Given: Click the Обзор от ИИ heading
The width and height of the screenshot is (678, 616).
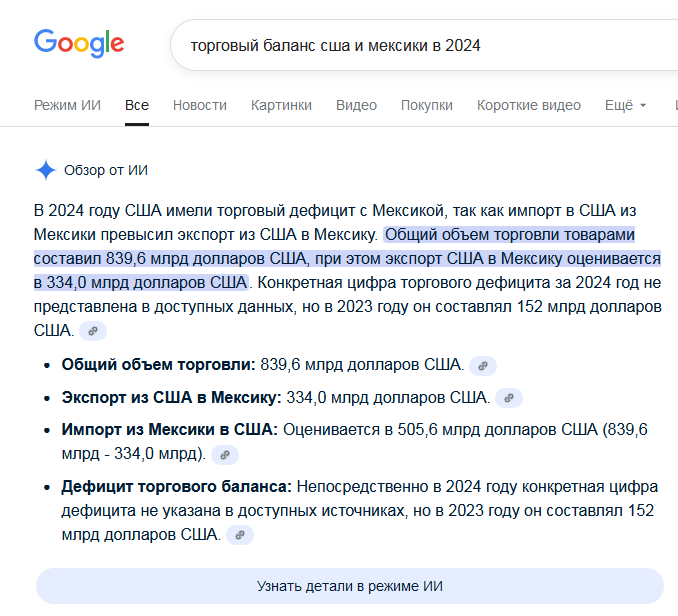Looking at the screenshot, I should coord(106,170).
